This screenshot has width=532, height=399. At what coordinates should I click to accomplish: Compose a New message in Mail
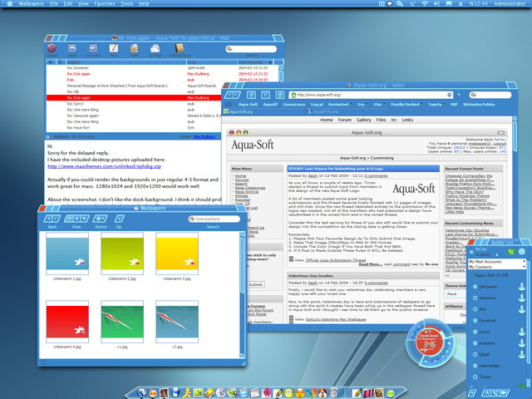click(114, 48)
